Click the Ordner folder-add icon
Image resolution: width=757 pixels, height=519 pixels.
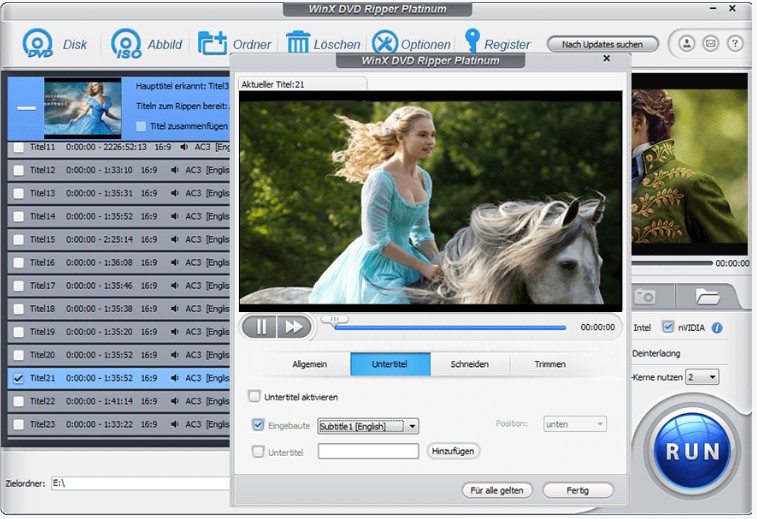coord(212,44)
